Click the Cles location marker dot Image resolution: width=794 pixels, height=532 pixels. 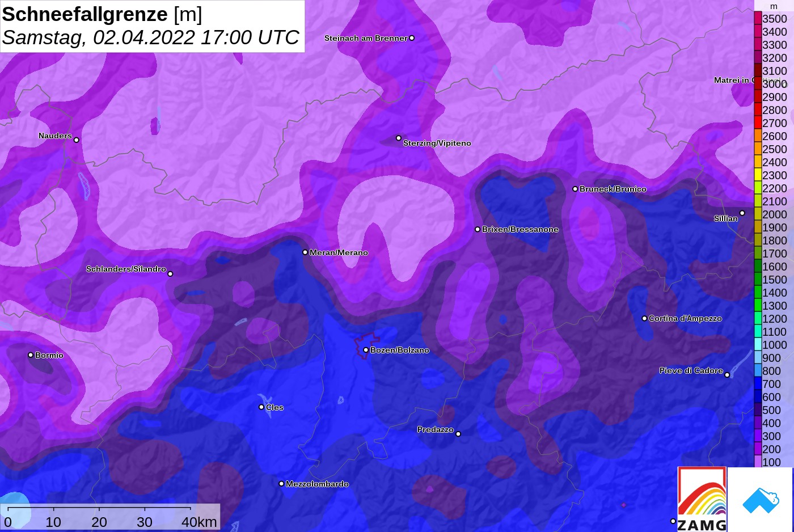[x=261, y=407]
